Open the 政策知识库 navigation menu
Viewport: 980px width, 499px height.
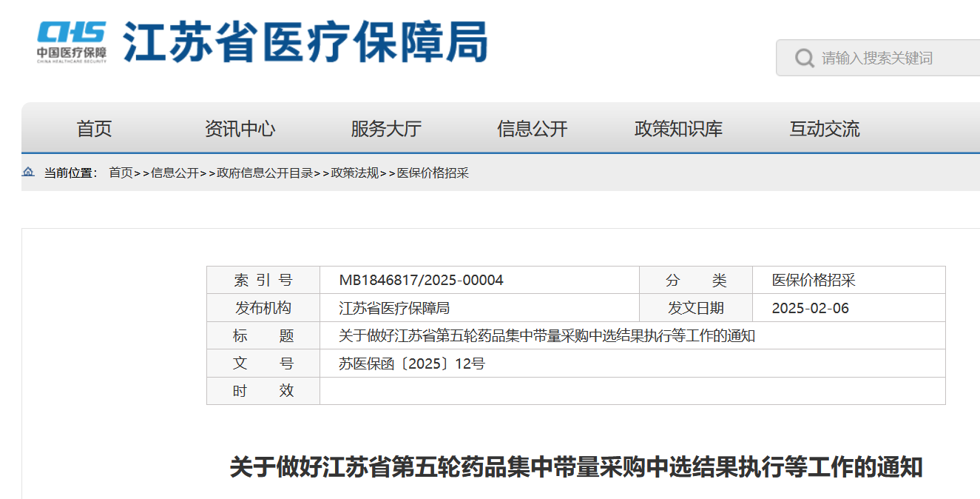678,129
